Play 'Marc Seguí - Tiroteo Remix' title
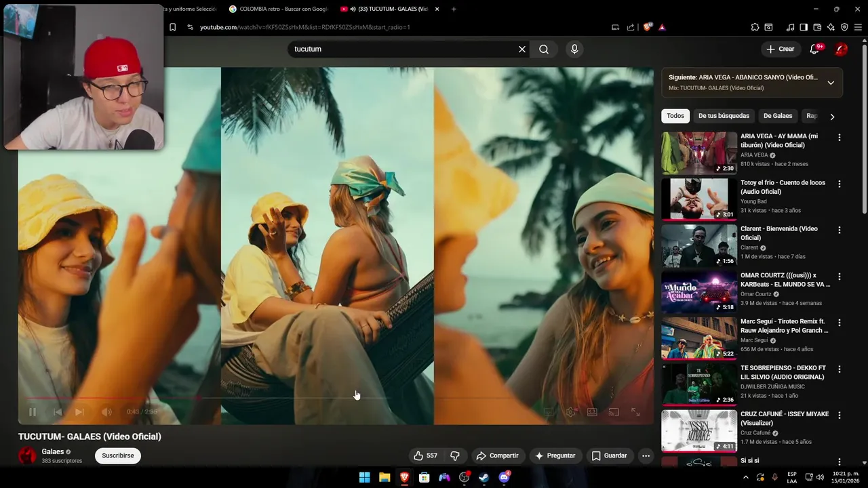This screenshot has height=488, width=868. coord(784,326)
